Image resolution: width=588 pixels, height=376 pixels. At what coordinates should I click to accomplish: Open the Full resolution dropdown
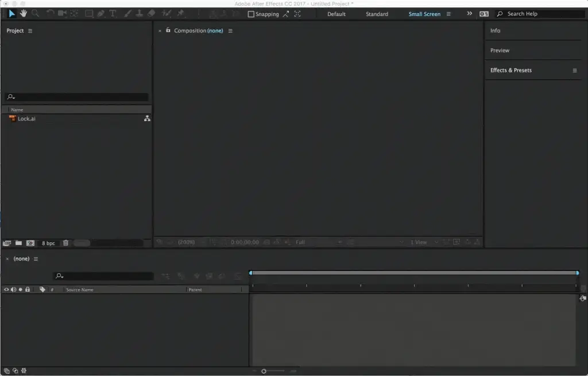pos(300,242)
